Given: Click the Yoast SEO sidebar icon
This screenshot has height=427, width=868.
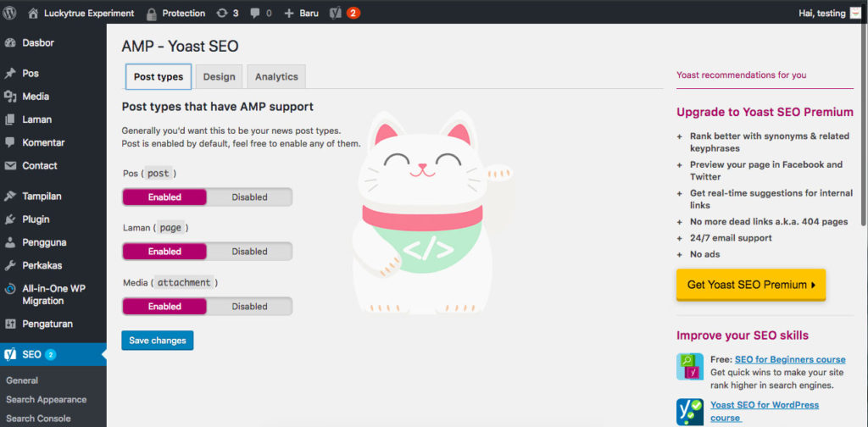Looking at the screenshot, I should [10, 354].
